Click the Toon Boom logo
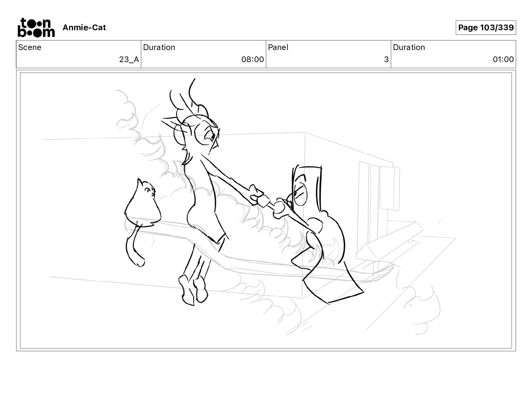Image resolution: width=532 pixels, height=411 pixels. (36, 28)
